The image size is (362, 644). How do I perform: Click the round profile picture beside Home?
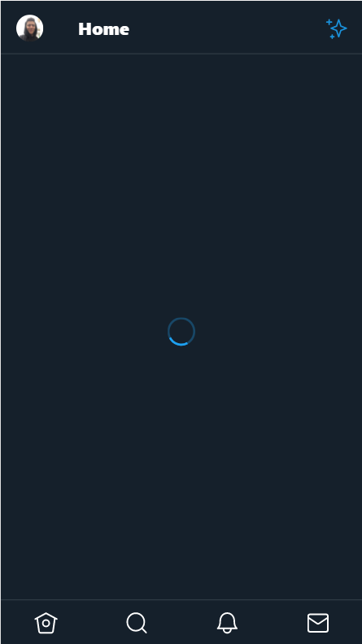pyautogui.click(x=29, y=28)
